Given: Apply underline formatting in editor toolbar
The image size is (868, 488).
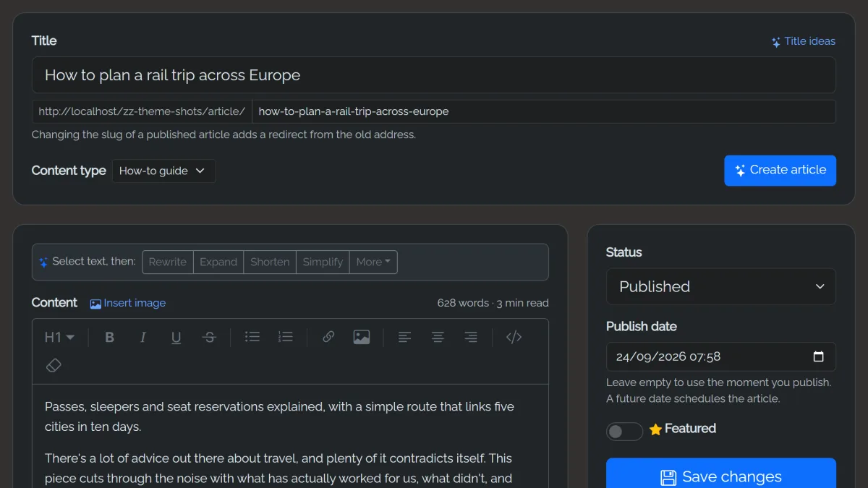Looking at the screenshot, I should point(176,337).
